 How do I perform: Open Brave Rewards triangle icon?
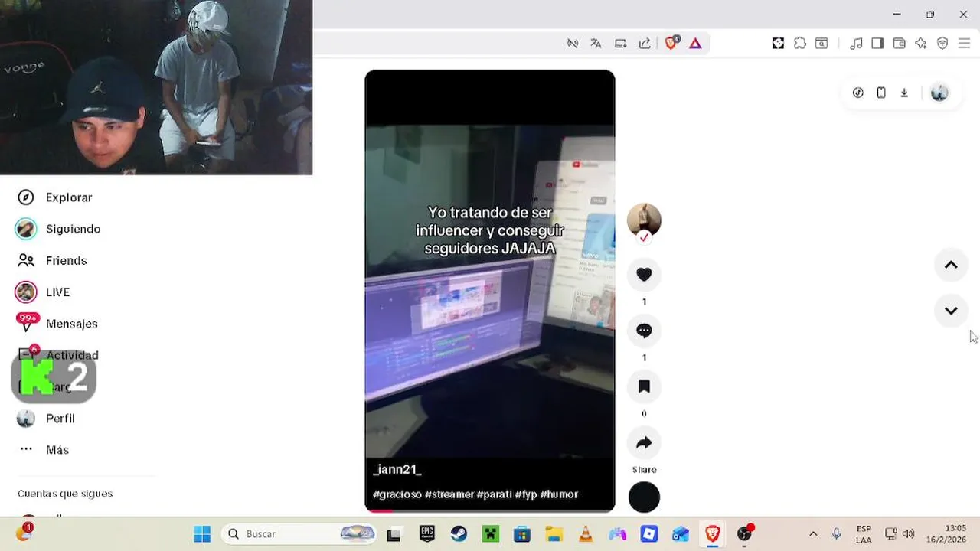click(x=695, y=44)
